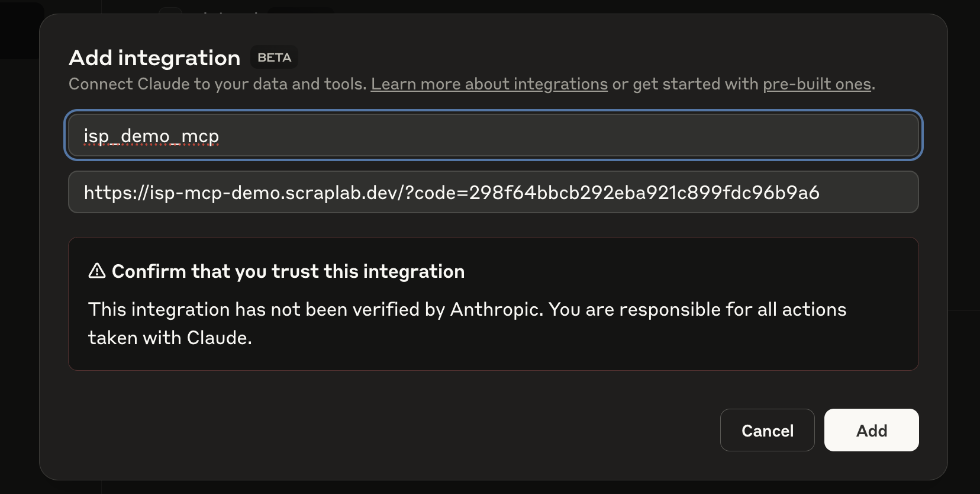This screenshot has width=980, height=494.
Task: Open the Learn more about integrations link
Action: pos(489,84)
